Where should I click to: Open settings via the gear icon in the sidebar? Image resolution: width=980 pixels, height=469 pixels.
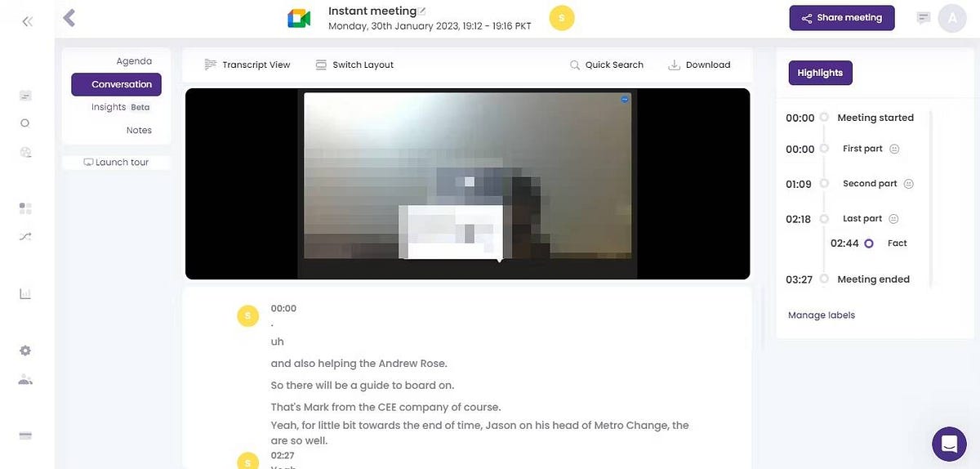pyautogui.click(x=25, y=351)
